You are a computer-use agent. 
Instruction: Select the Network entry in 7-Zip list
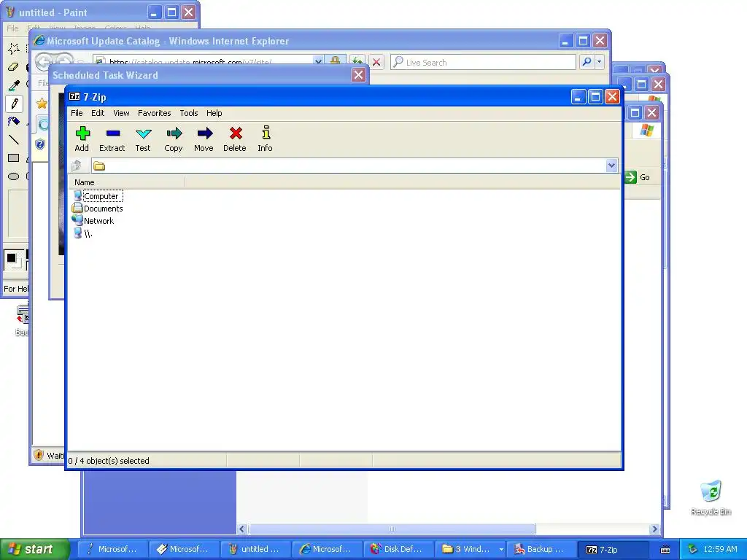93,221
